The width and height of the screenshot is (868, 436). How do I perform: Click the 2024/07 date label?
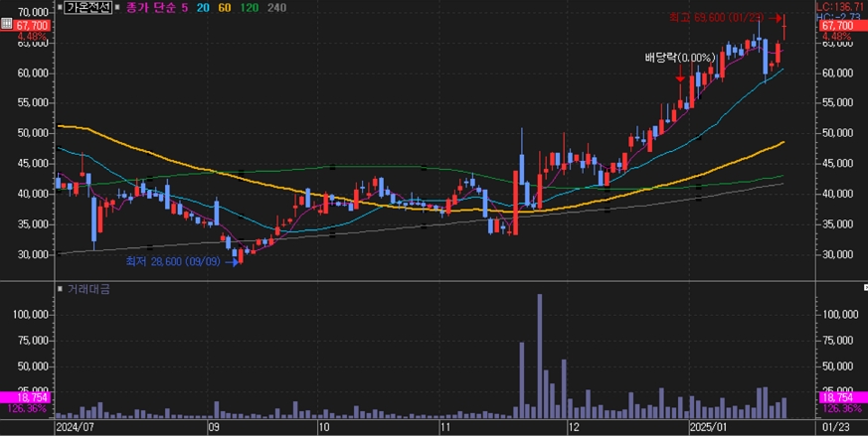click(76, 427)
